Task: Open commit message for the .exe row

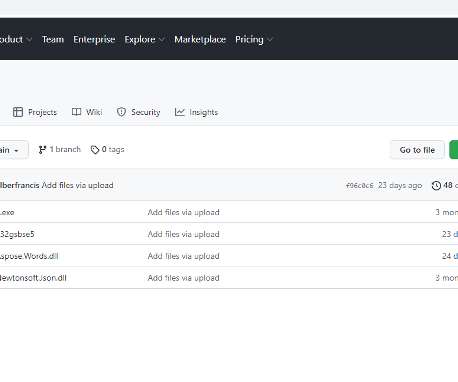Action: (x=183, y=212)
